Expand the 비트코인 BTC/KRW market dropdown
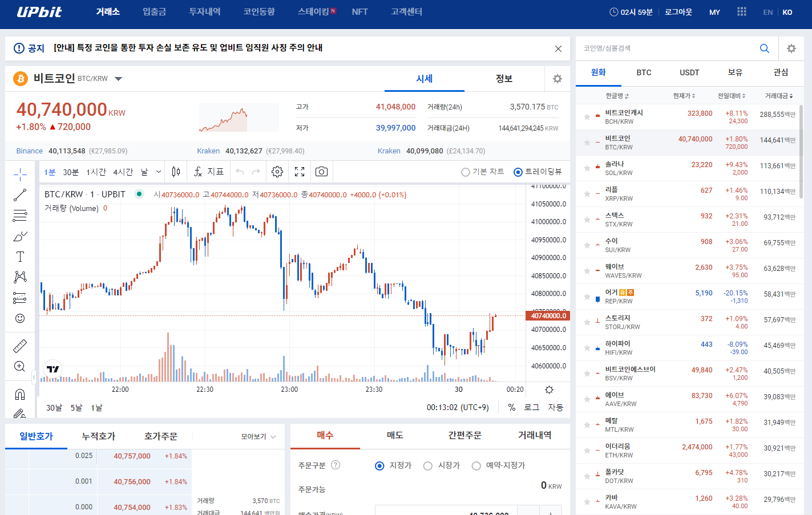 119,79
